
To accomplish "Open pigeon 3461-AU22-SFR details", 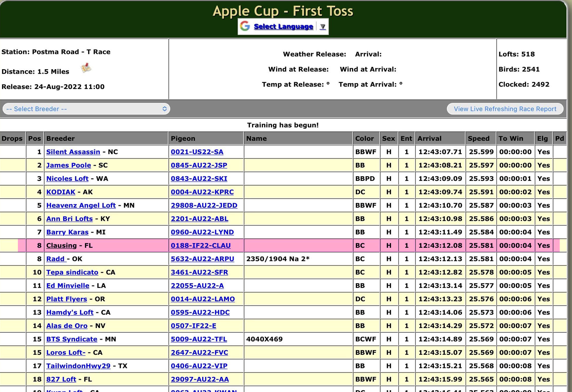I will (199, 273).
